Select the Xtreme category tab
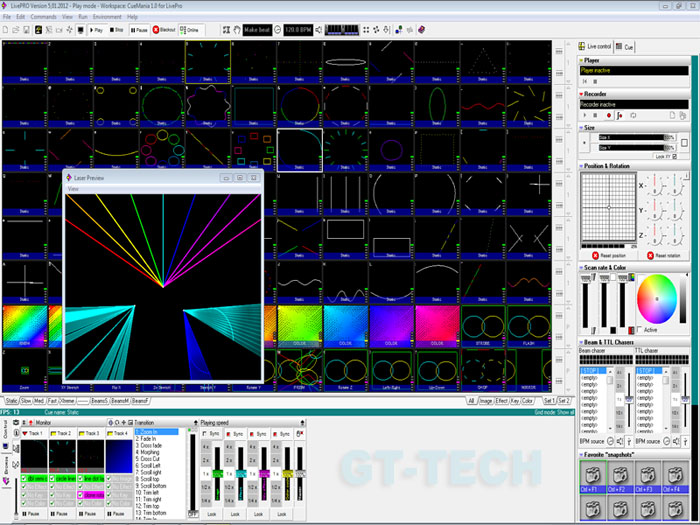This screenshot has width=700, height=525. pyautogui.click(x=67, y=401)
